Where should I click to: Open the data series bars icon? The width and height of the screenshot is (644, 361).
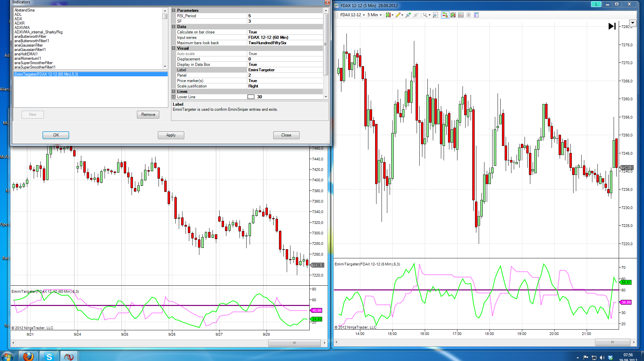453,15
